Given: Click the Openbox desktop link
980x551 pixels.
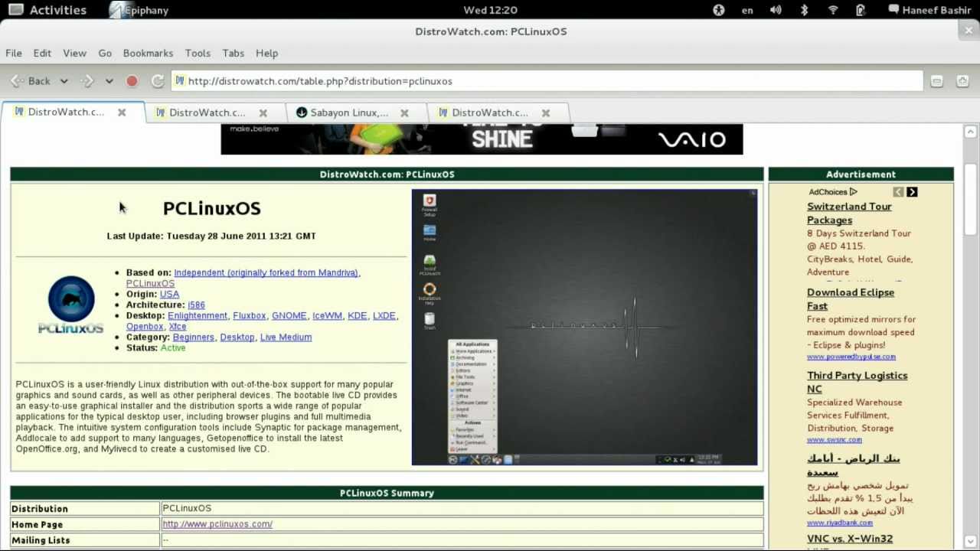Looking at the screenshot, I should coord(145,326).
